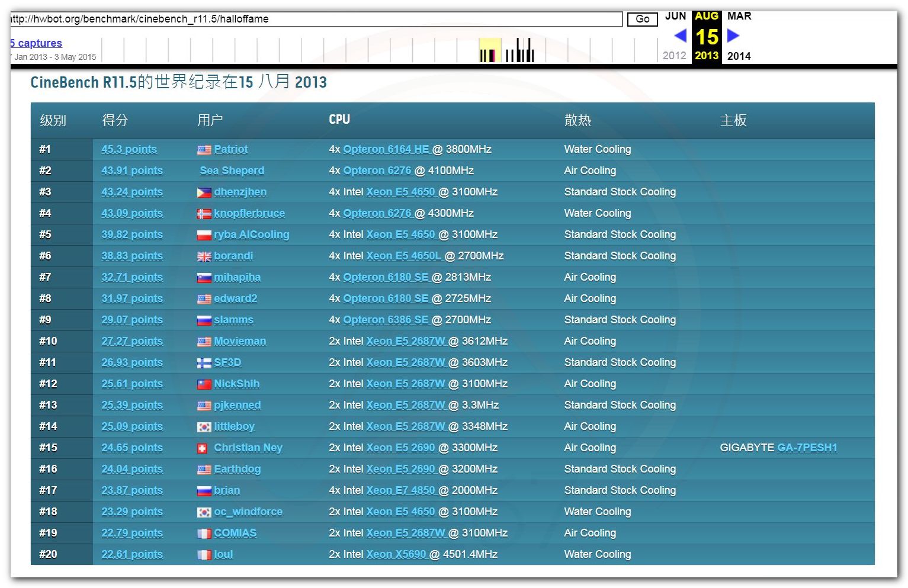Click the US flag beside pjkenned
This screenshot has width=908, height=588.
204,406
